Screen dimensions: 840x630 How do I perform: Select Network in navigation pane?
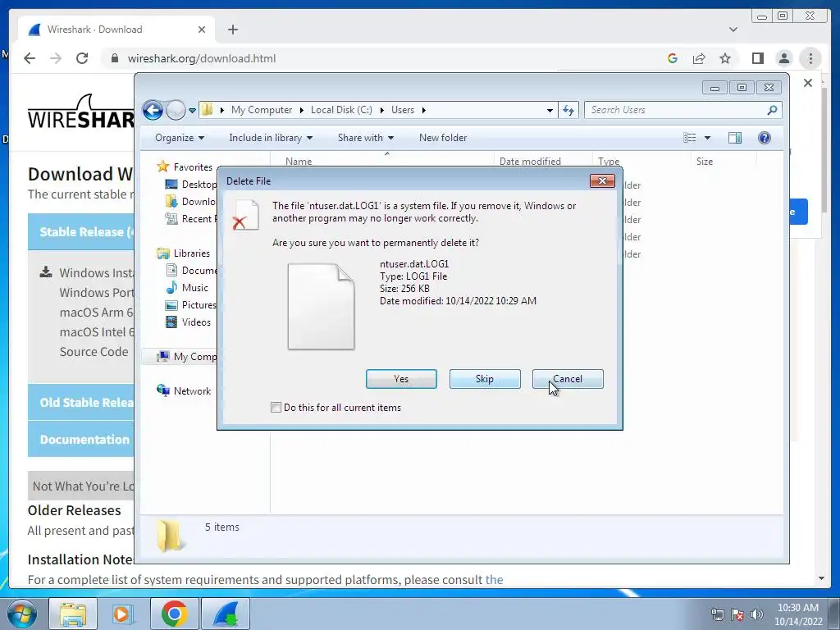pyautogui.click(x=184, y=391)
